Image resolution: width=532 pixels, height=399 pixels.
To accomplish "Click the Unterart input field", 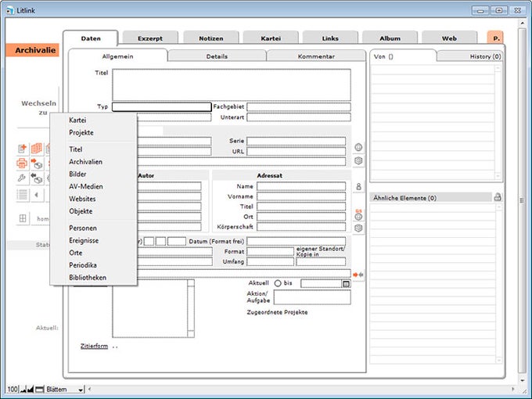I will click(x=299, y=117).
